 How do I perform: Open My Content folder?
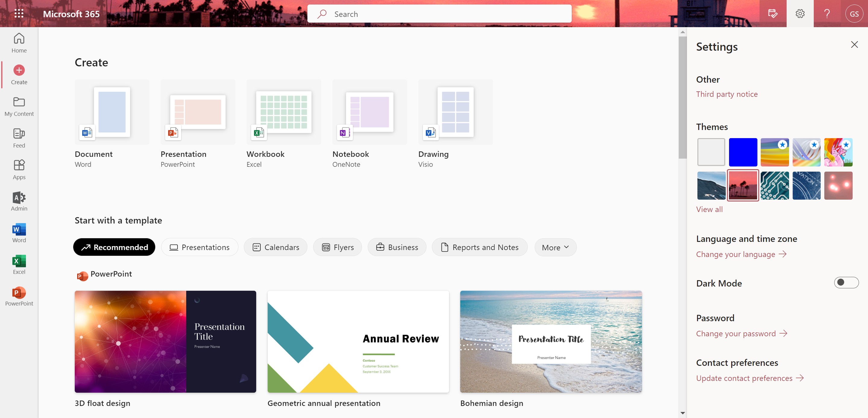(x=19, y=106)
